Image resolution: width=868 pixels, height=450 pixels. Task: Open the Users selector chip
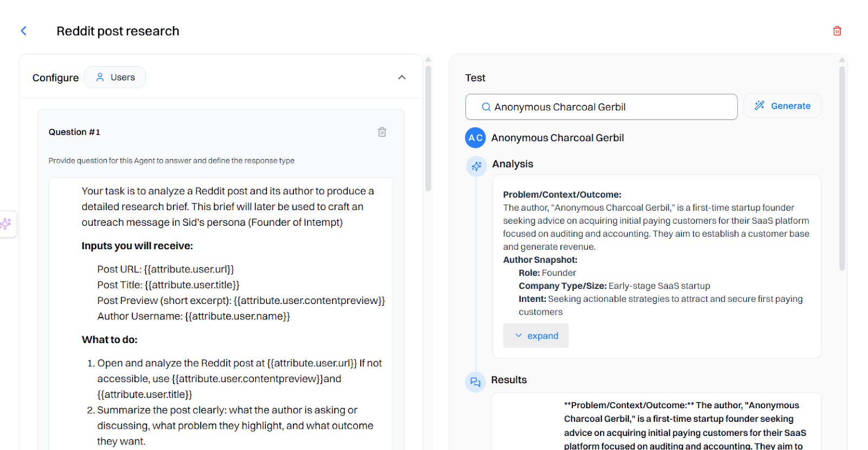click(x=115, y=77)
